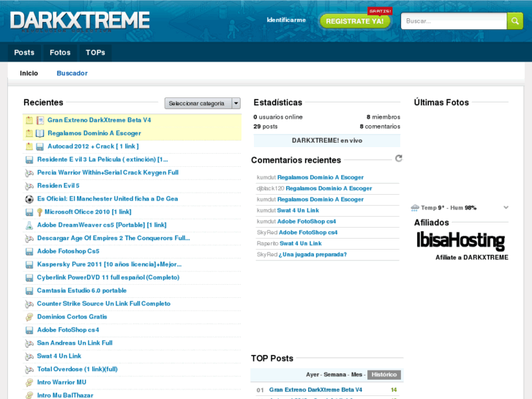Click gamepad icon beside Swat 4 Un Link post
This screenshot has height=399, width=532.
click(x=29, y=357)
